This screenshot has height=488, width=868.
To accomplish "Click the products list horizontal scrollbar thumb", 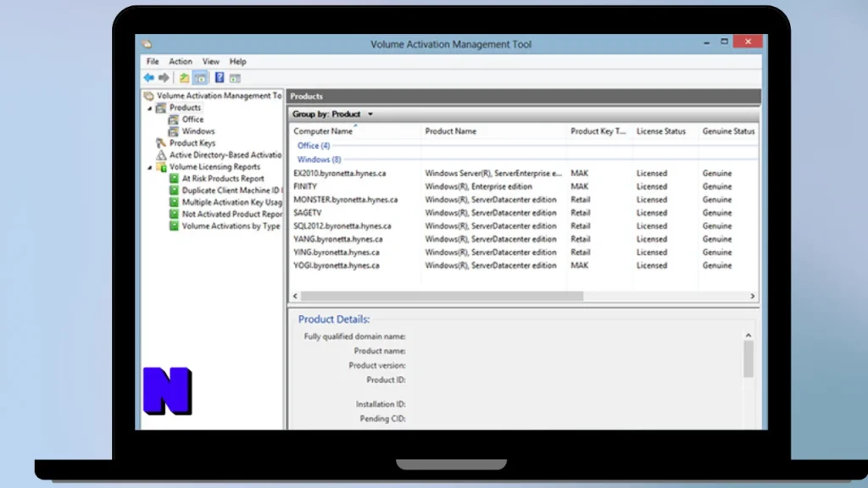I will (x=442, y=296).
